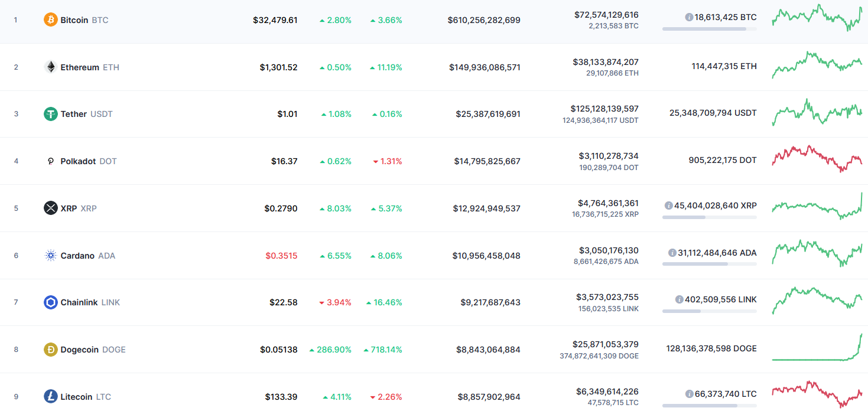Click Chainlink 24h change 3.94%
The height and width of the screenshot is (411, 868).
pos(335,302)
